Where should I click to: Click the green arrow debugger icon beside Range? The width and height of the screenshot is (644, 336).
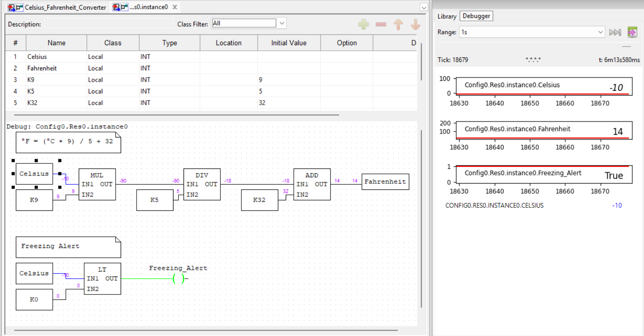pos(632,32)
